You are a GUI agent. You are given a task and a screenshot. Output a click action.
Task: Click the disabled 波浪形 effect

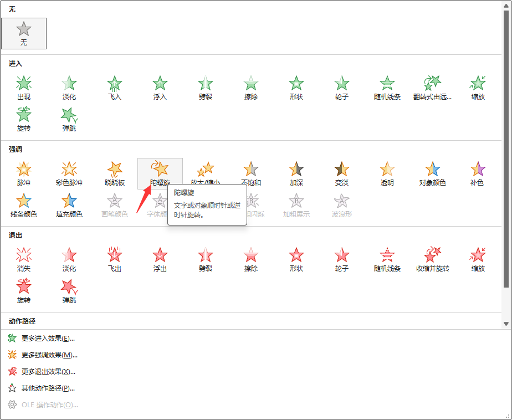click(341, 206)
